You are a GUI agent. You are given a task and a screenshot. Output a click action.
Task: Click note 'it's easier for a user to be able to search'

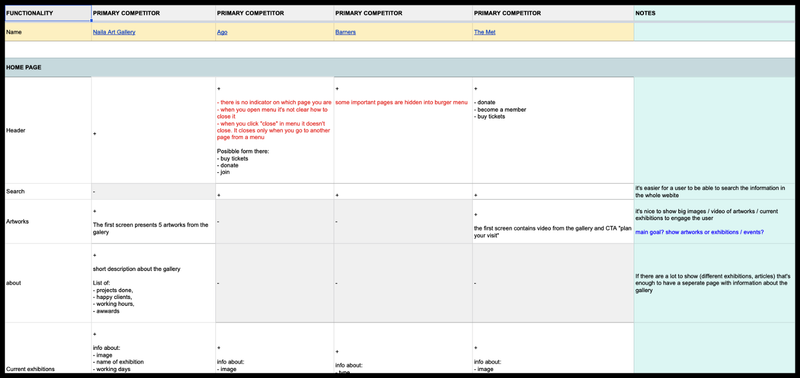(714, 191)
